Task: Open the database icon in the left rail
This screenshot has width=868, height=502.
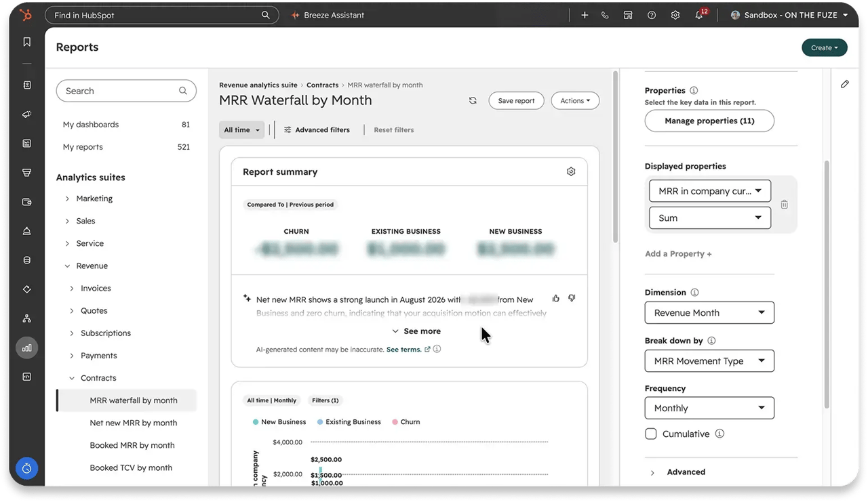Action: point(27,260)
